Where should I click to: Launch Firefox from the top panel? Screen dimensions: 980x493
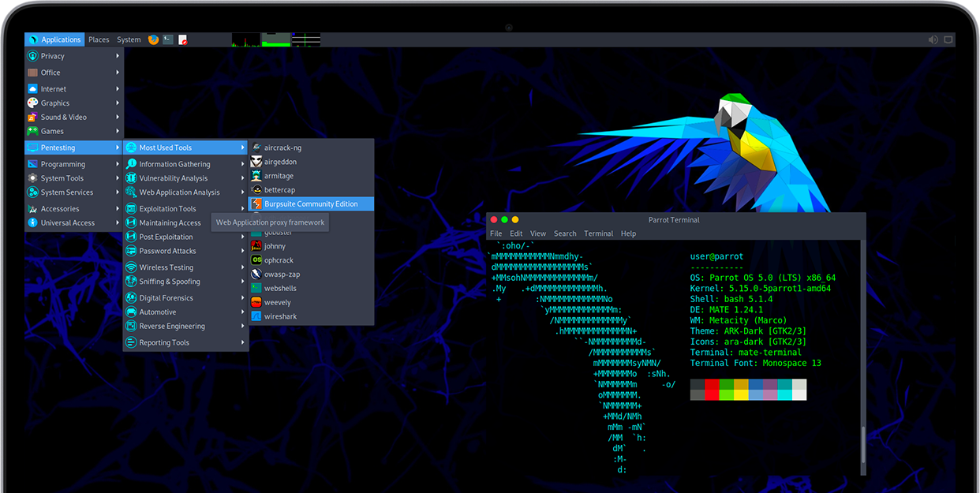pos(153,39)
